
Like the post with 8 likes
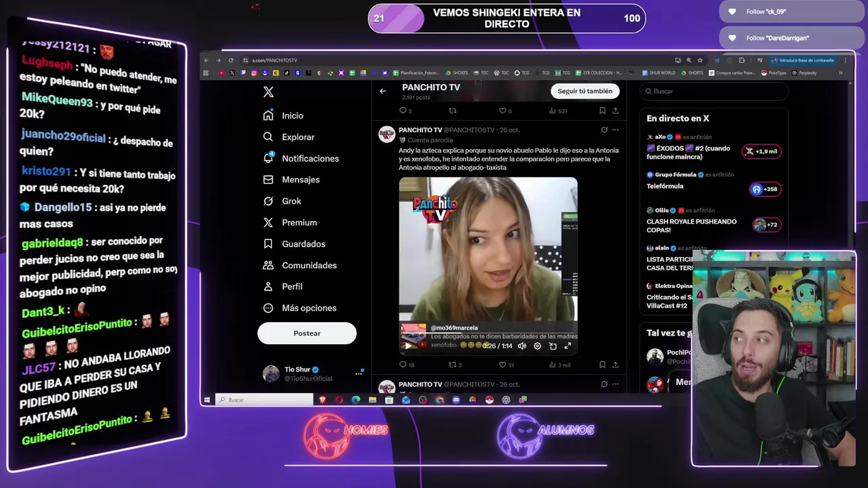tap(505, 110)
